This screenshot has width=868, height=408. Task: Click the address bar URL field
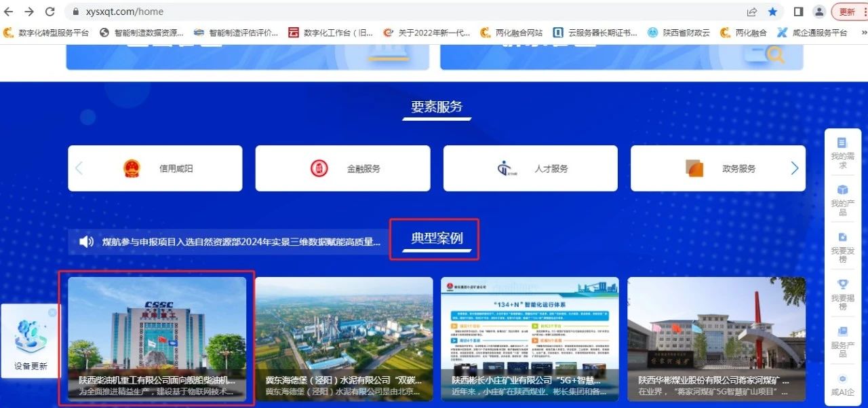pyautogui.click(x=407, y=12)
